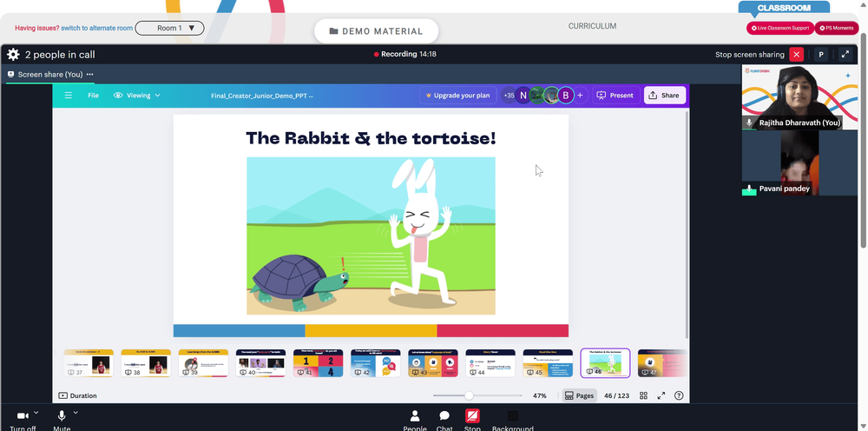
Task: Click the 2 people in call label
Action: pyautogui.click(x=60, y=54)
